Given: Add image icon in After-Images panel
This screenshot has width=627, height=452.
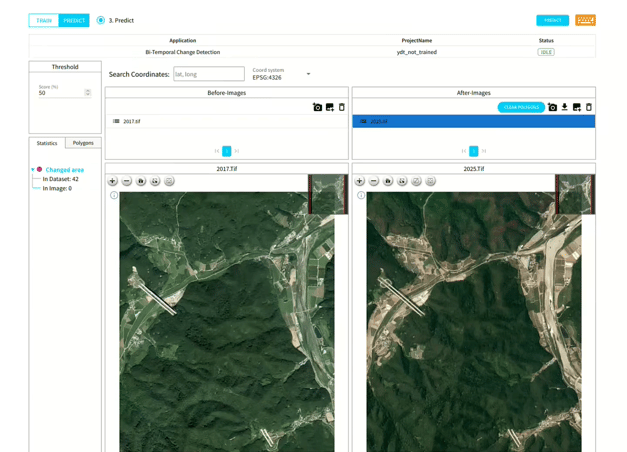Looking at the screenshot, I should coord(577,107).
